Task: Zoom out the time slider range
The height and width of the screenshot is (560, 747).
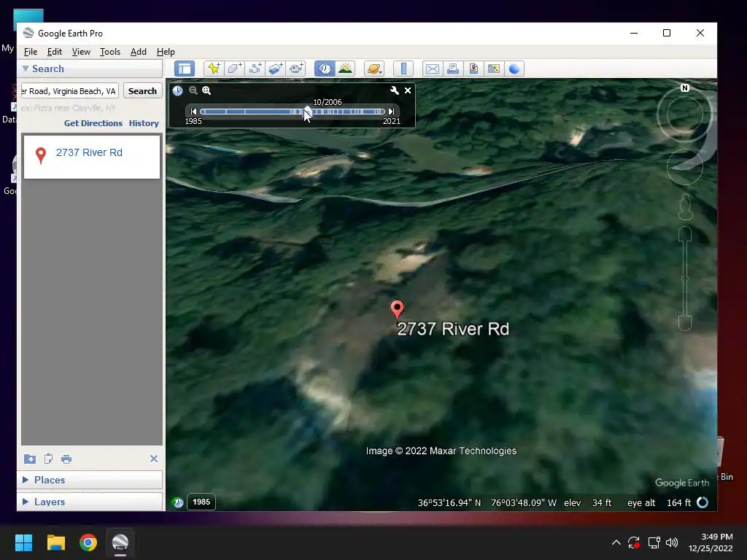Action: pyautogui.click(x=193, y=90)
